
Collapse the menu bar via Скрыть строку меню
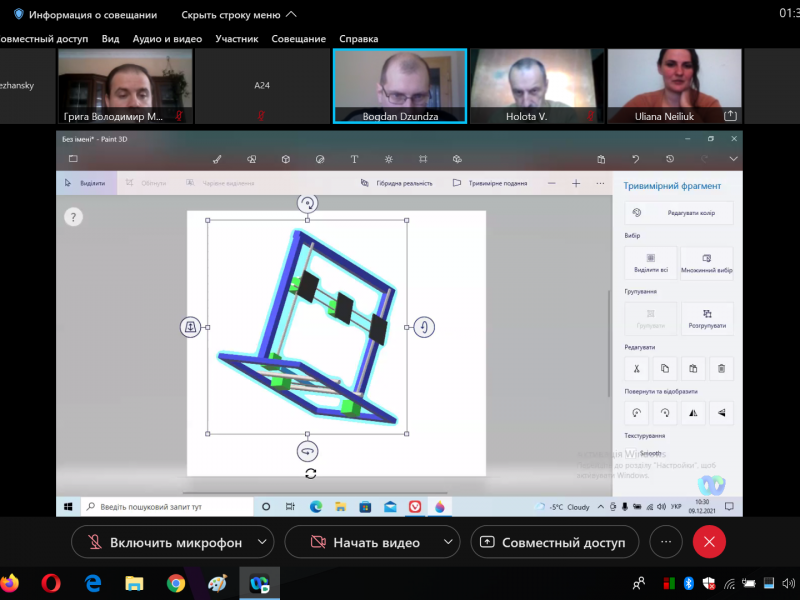[238, 15]
